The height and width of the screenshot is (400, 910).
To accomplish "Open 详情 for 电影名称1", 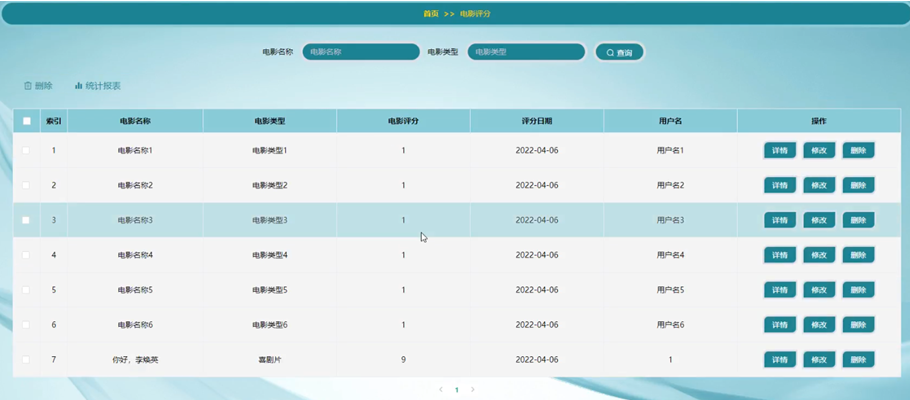I will coord(779,150).
